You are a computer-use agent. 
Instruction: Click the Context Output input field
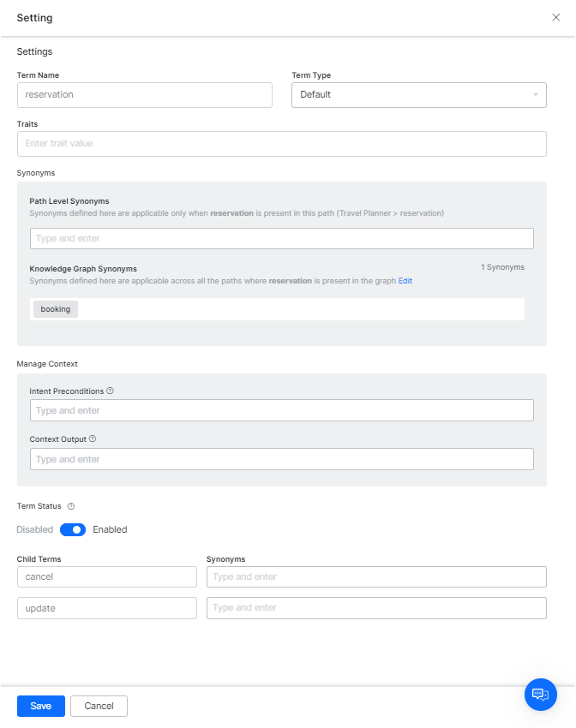click(281, 459)
